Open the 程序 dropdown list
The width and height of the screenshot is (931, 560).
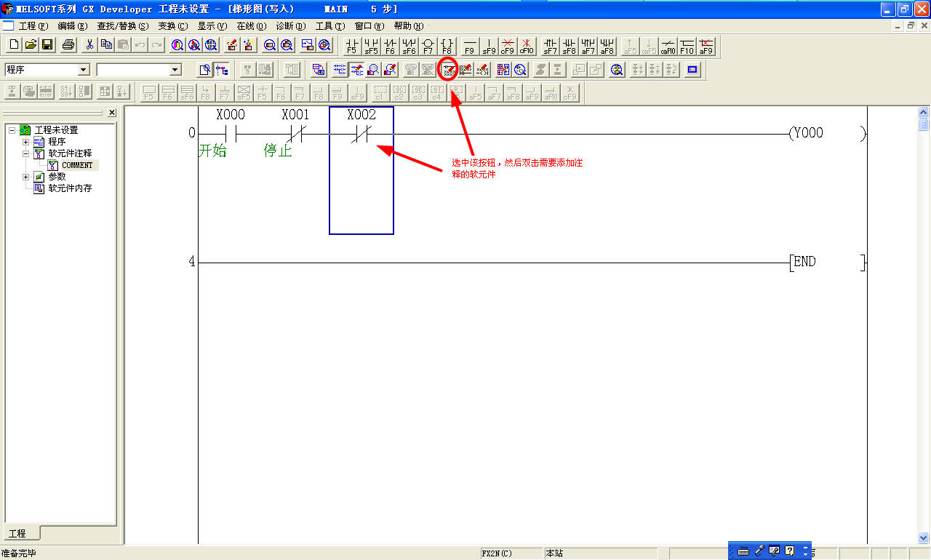pyautogui.click(x=83, y=70)
